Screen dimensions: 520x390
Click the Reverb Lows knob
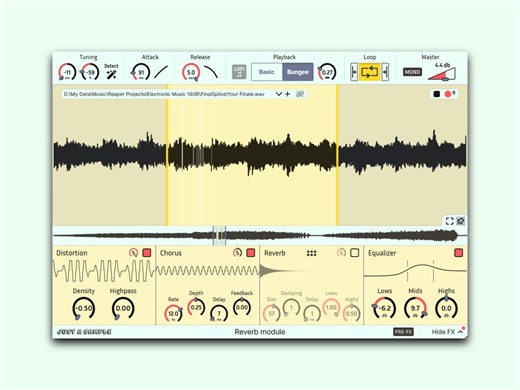click(331, 307)
